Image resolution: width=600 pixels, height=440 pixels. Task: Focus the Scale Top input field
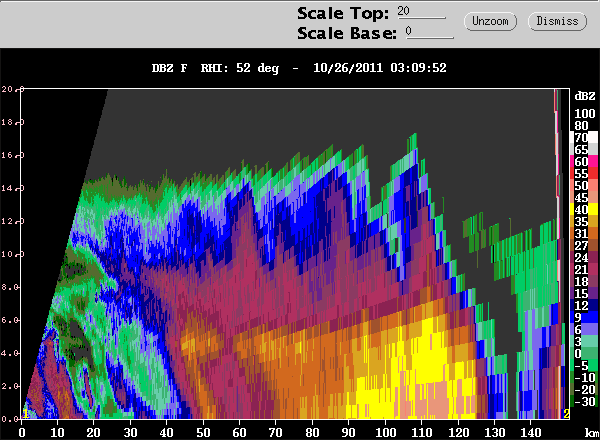421,12
